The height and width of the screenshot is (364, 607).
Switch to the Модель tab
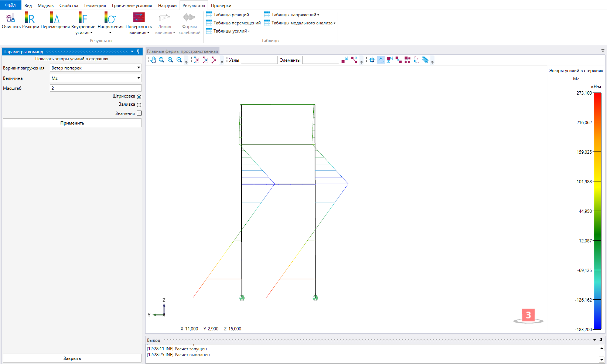coord(45,6)
